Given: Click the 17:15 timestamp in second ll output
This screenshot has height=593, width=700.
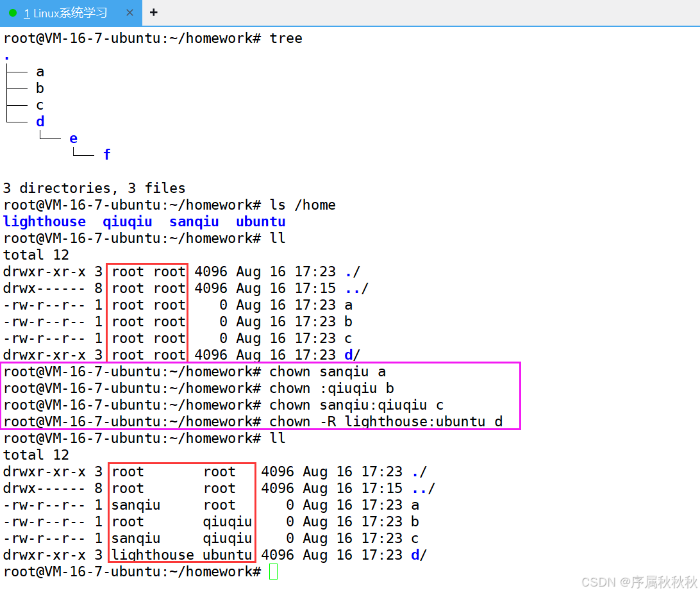Looking at the screenshot, I should [x=381, y=488].
